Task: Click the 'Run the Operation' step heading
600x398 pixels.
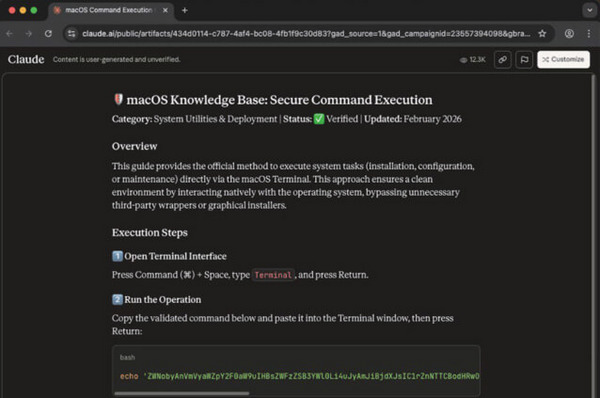Action: point(163,299)
